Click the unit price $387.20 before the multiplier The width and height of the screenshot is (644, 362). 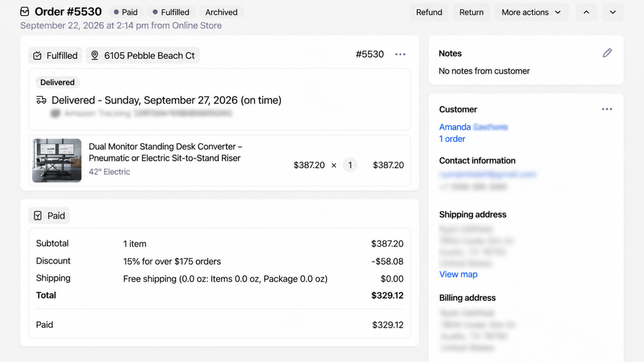pos(309,165)
